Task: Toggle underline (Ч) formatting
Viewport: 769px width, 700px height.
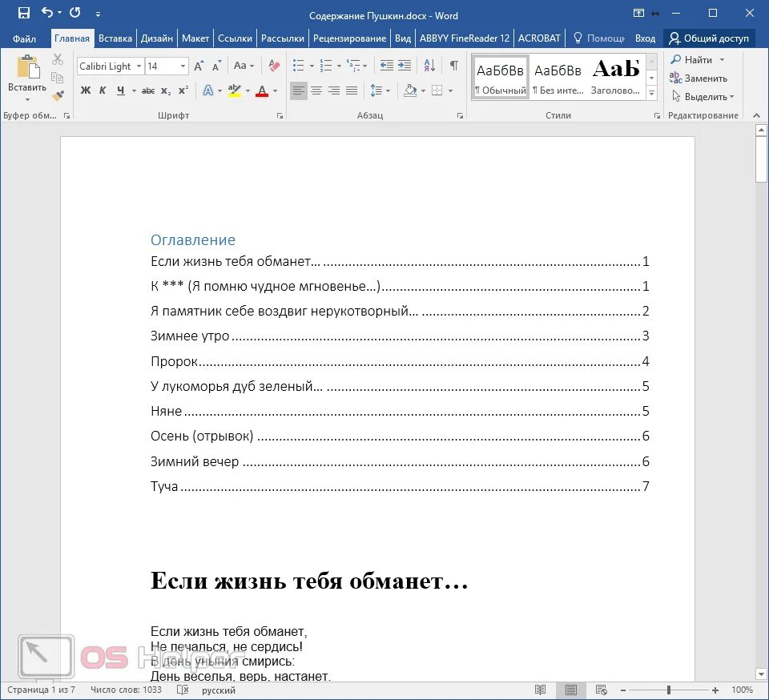Action: point(120,91)
